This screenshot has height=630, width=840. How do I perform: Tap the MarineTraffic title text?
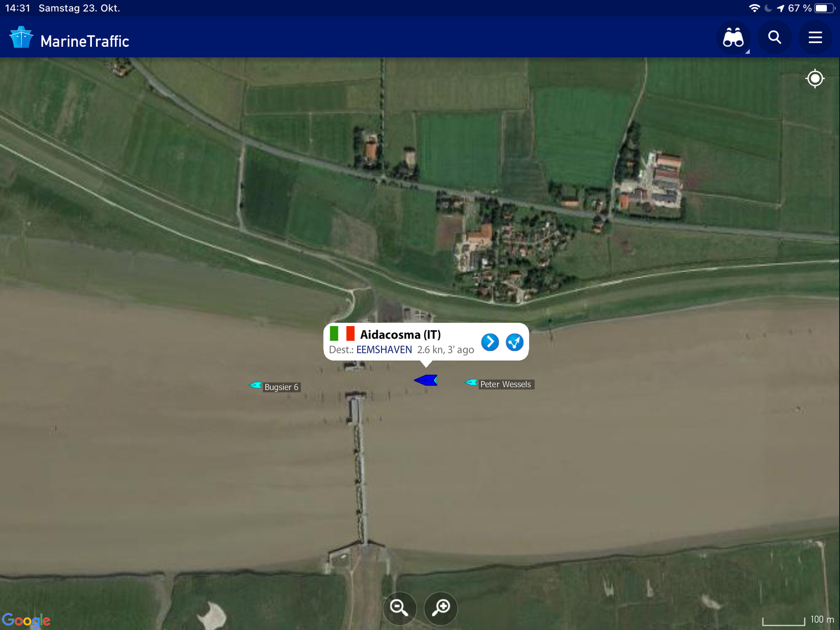[85, 41]
